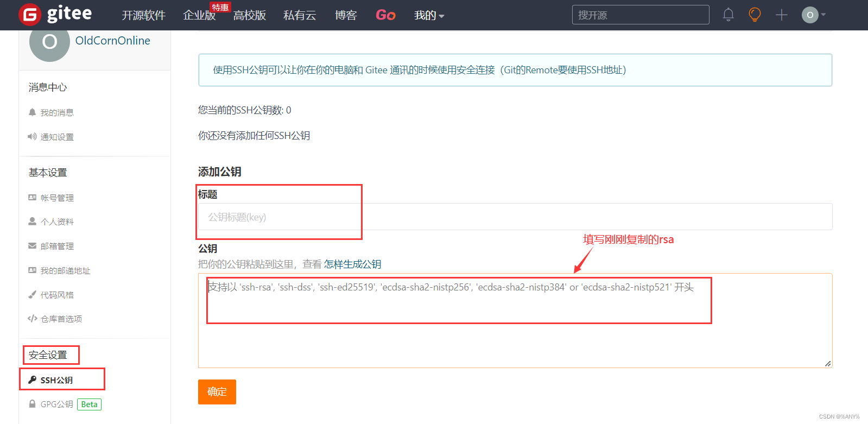Click the plus create icon
The image size is (868, 424).
(781, 15)
